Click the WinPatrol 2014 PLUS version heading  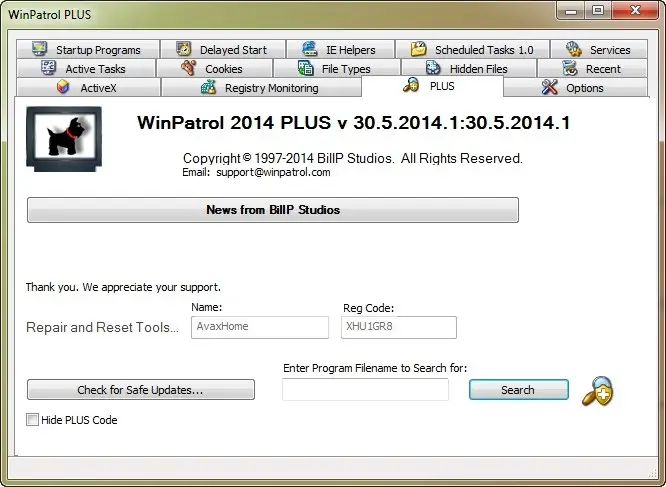click(353, 123)
